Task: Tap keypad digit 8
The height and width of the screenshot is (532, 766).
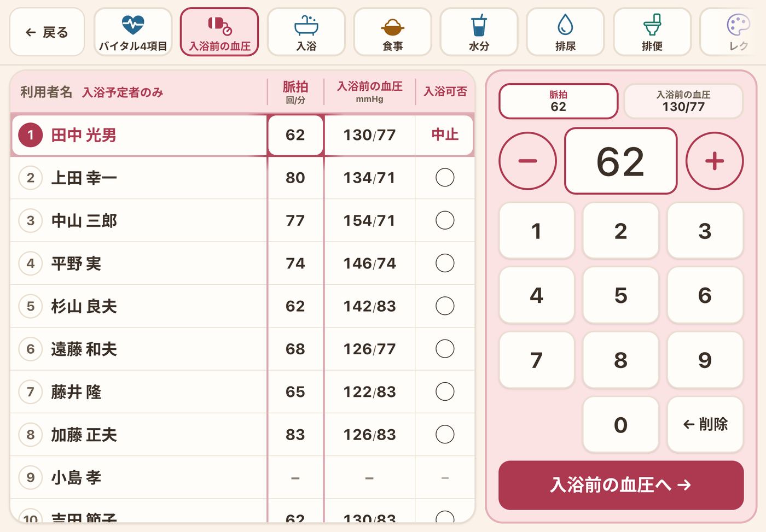Action: point(620,360)
